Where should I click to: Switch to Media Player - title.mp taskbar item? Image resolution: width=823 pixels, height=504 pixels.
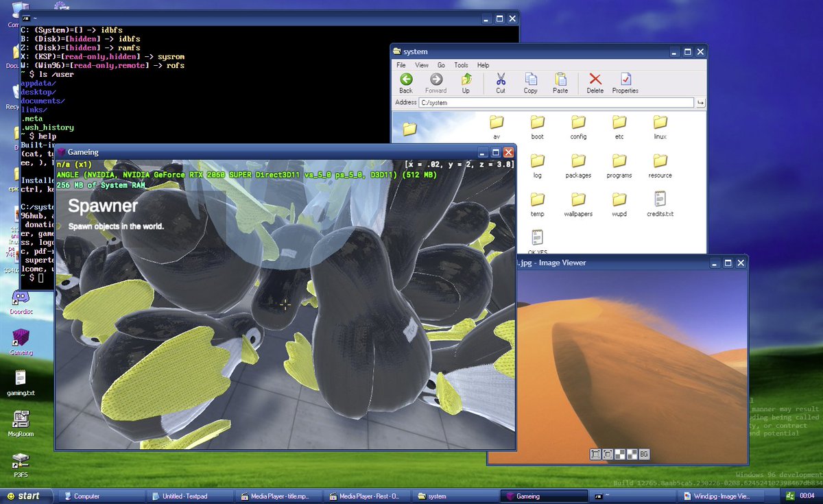click(x=278, y=496)
